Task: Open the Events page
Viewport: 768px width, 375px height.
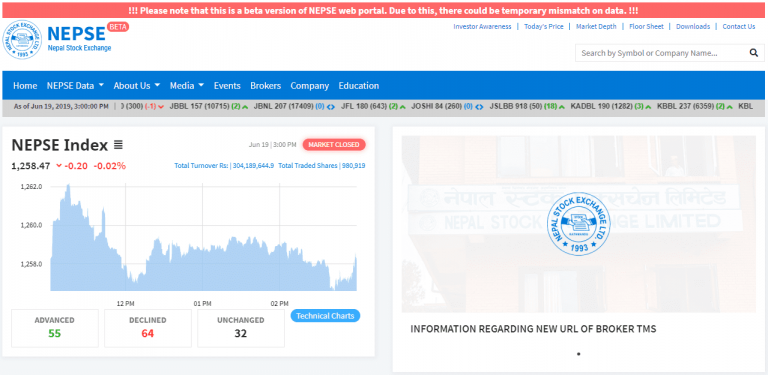Action: click(x=227, y=86)
